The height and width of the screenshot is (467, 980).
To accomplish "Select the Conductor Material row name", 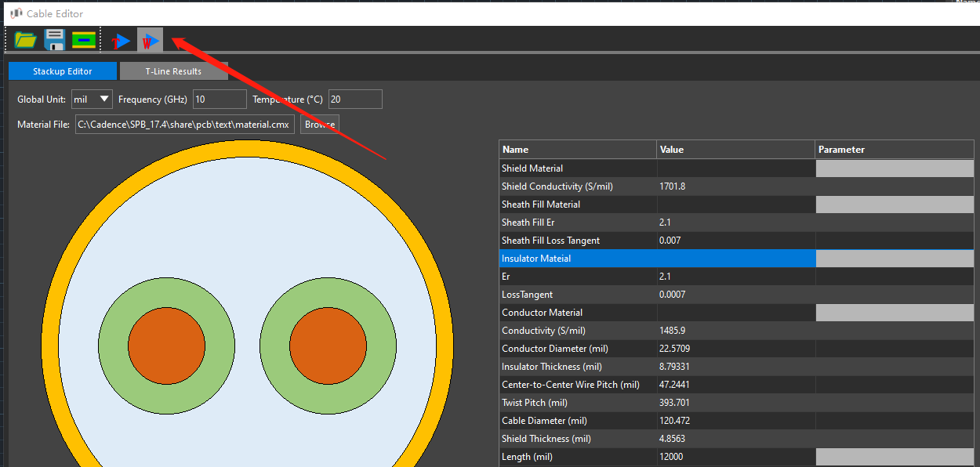I will 542,313.
